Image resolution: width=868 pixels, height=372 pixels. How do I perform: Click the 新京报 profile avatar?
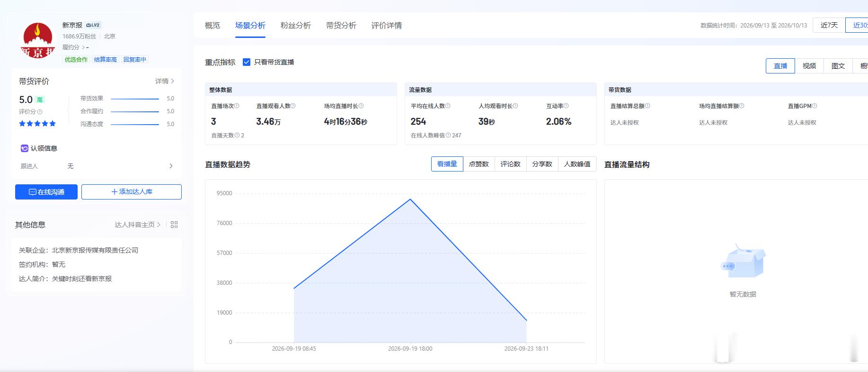pyautogui.click(x=38, y=40)
